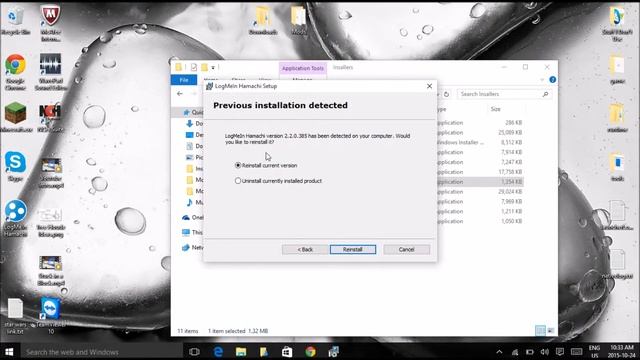Open Explorer help icon

553,80
